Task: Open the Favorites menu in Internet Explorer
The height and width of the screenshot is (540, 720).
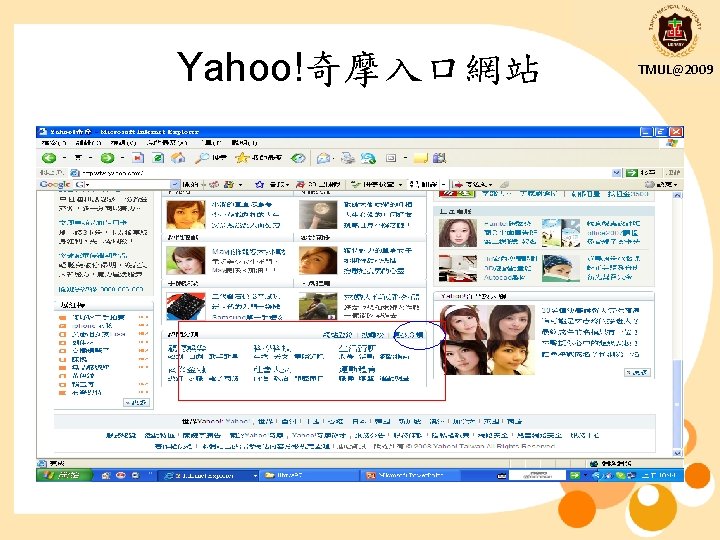Action: point(167,143)
